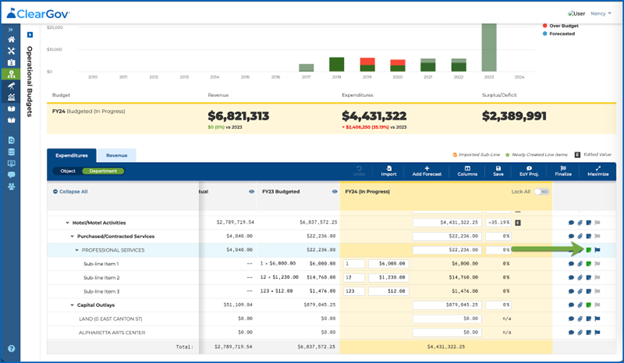Open the home icon in the left sidebar
This screenshot has height=363, width=624.
tap(11, 39)
